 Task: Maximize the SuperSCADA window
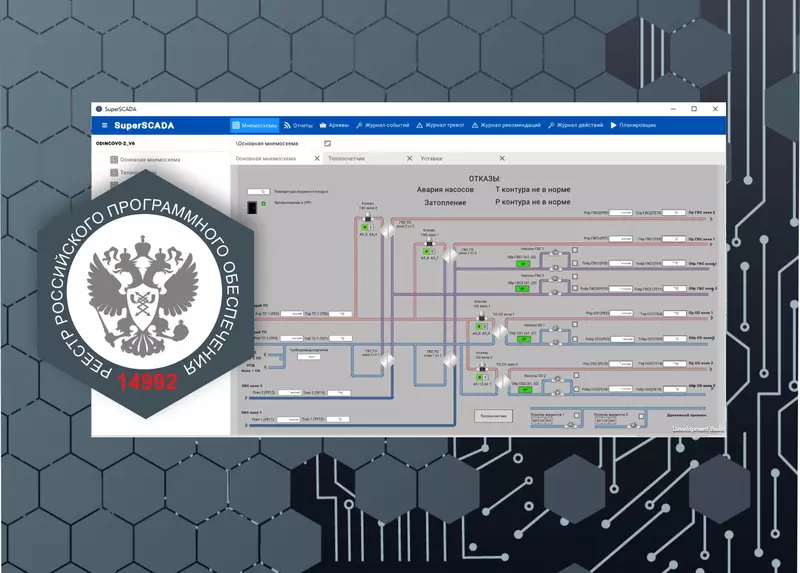(694, 109)
